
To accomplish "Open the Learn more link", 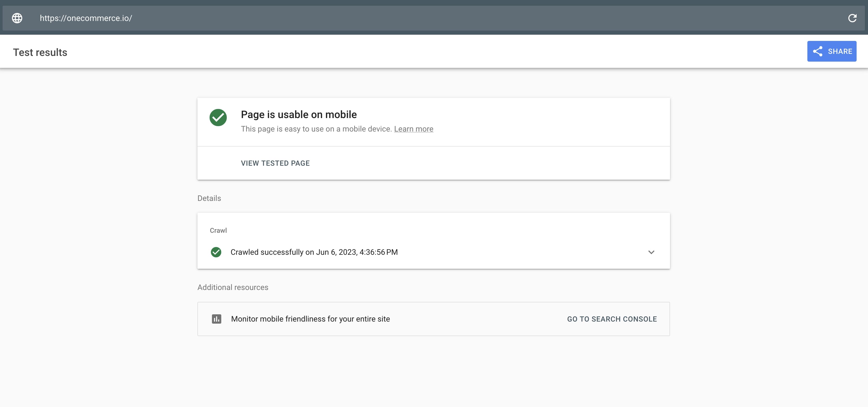I will click(x=414, y=129).
